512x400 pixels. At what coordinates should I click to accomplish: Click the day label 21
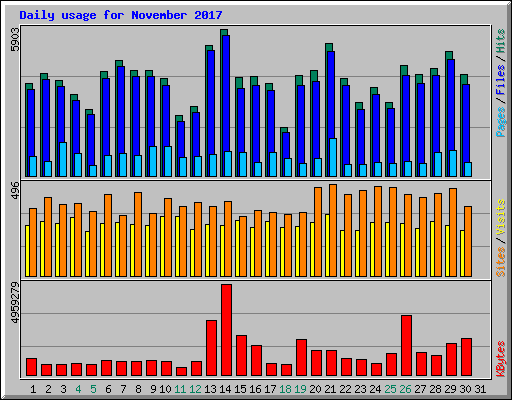(x=330, y=389)
